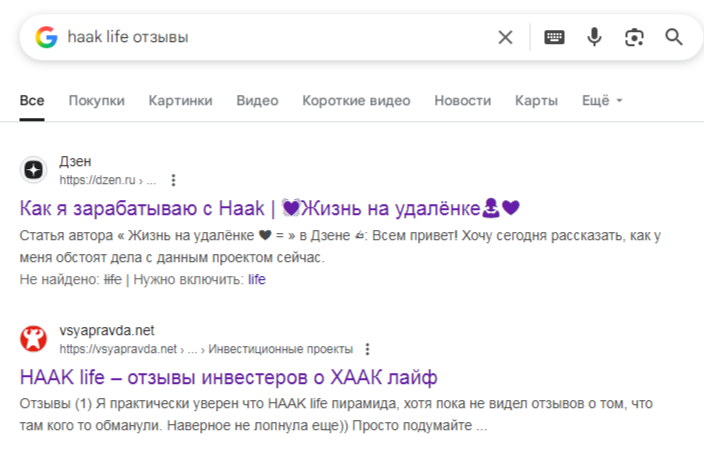Go to the Новости tab
704x451 pixels.
coord(462,101)
